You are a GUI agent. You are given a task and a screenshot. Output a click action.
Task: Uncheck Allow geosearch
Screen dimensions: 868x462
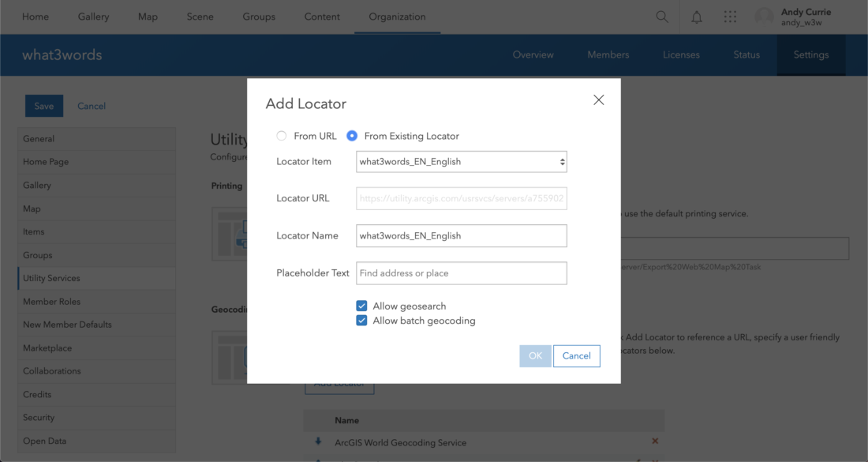point(361,306)
